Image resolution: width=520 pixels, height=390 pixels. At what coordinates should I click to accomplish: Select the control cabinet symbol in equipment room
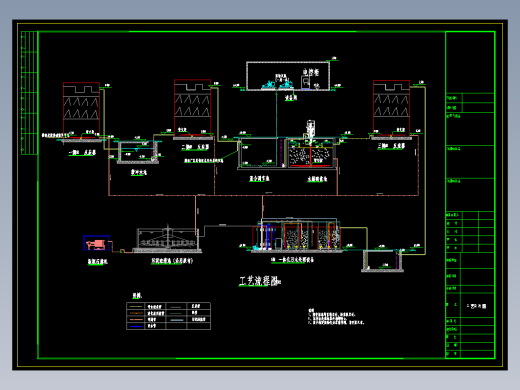pyautogui.click(x=306, y=83)
